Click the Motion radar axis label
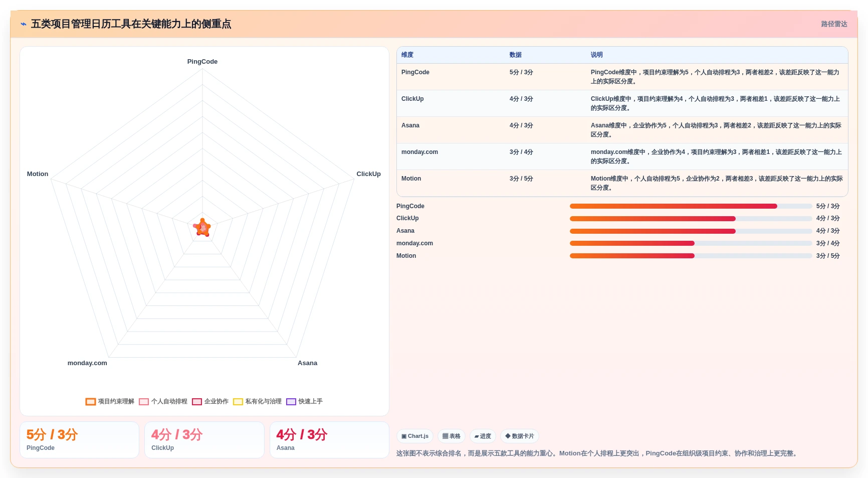Screen dimensions: 868x478 click(38, 174)
